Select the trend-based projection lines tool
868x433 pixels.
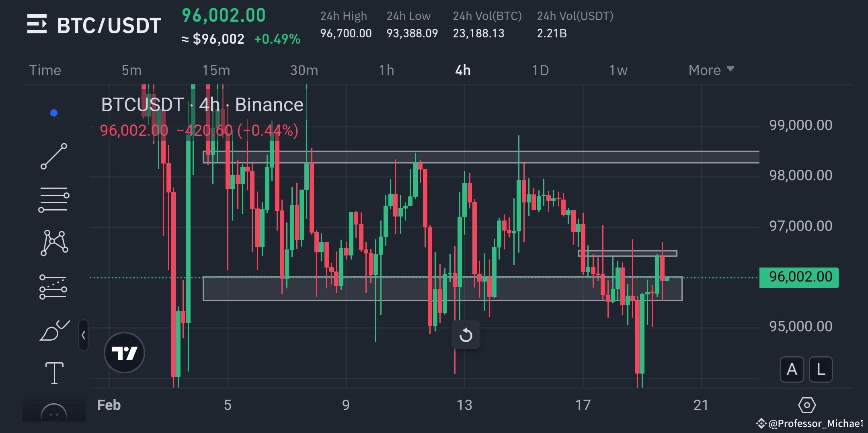tap(53, 286)
